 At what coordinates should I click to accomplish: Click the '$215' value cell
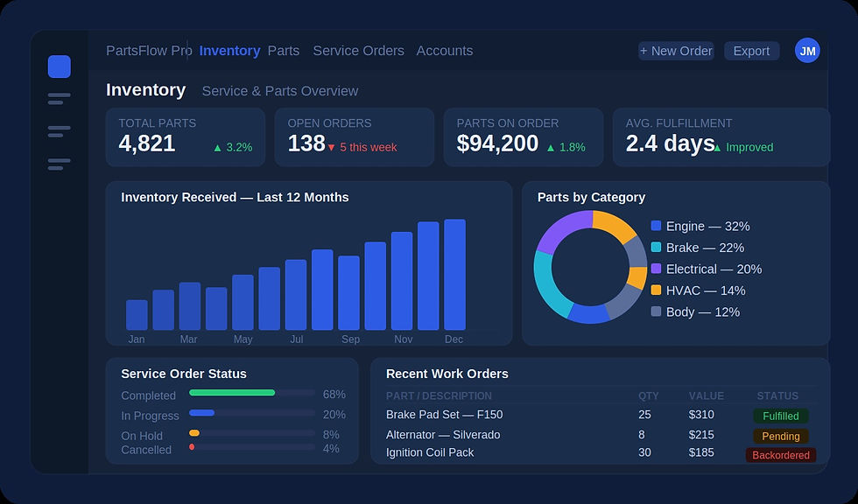(701, 435)
